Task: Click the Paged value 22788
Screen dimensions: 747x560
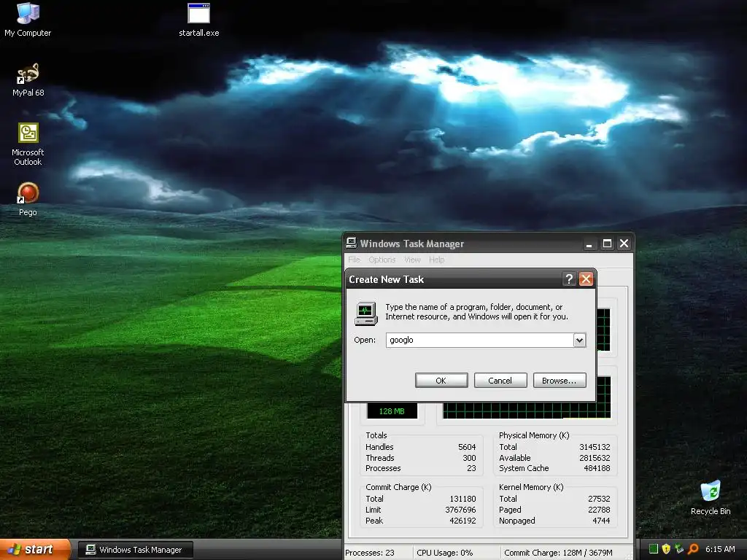Action: click(599, 510)
